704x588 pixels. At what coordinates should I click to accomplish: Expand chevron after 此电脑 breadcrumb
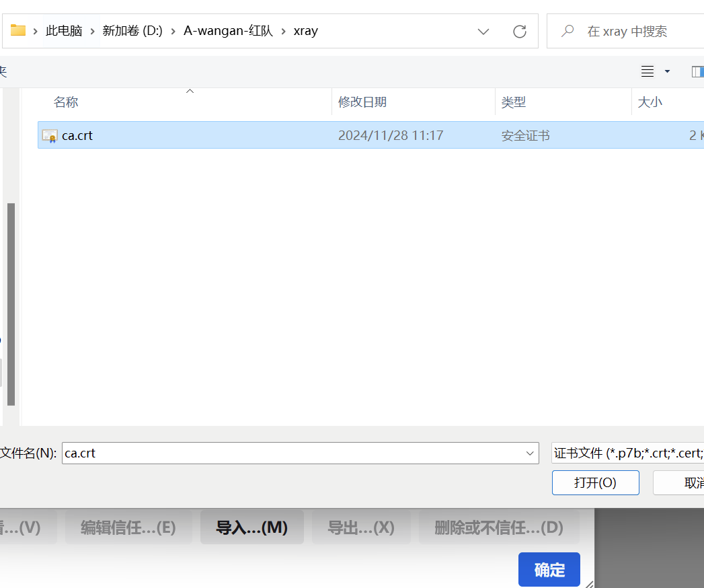(x=93, y=32)
